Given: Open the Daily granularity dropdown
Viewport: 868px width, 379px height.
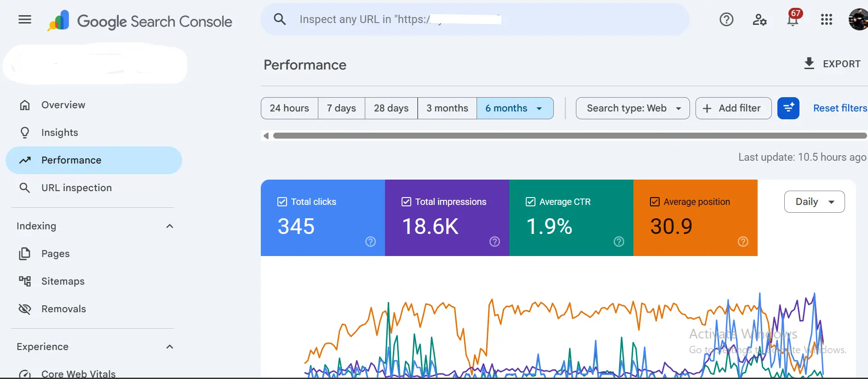Looking at the screenshot, I should pyautogui.click(x=814, y=202).
